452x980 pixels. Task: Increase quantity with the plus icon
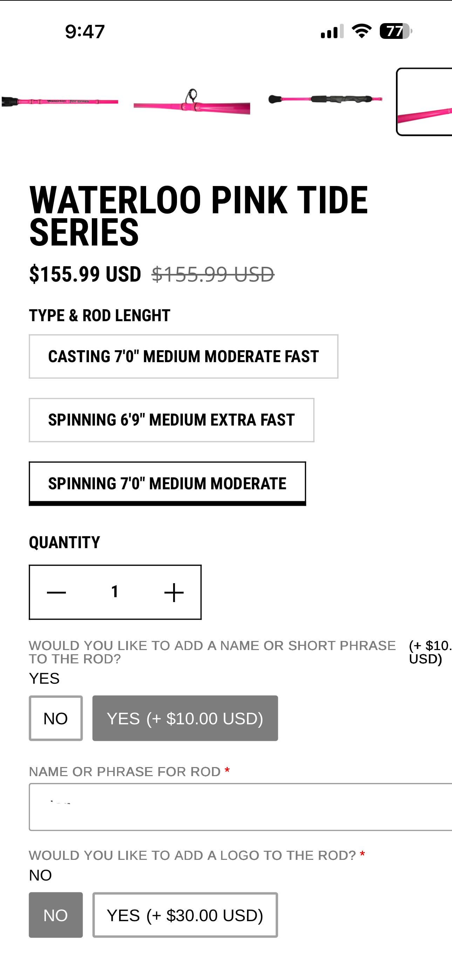174,592
